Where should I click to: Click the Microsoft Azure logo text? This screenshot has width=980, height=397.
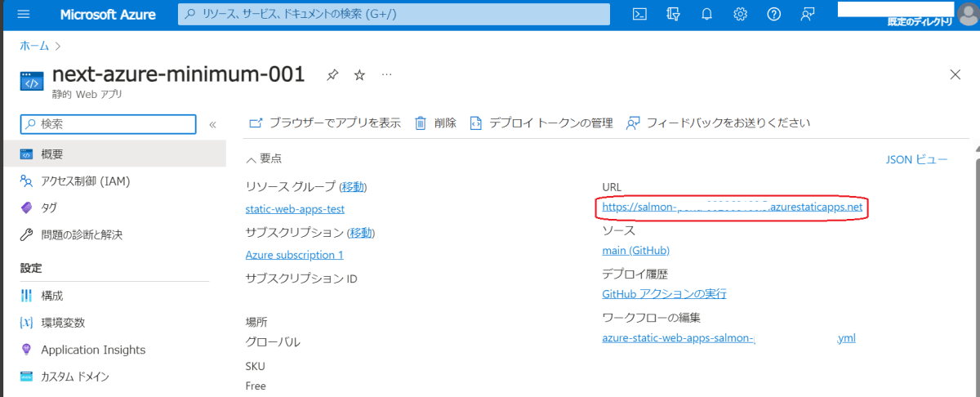pos(106,15)
